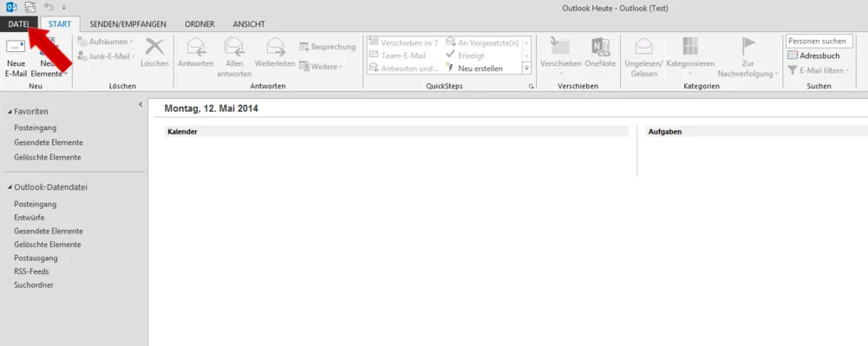Open Posteingang under Favoriten

(36, 127)
